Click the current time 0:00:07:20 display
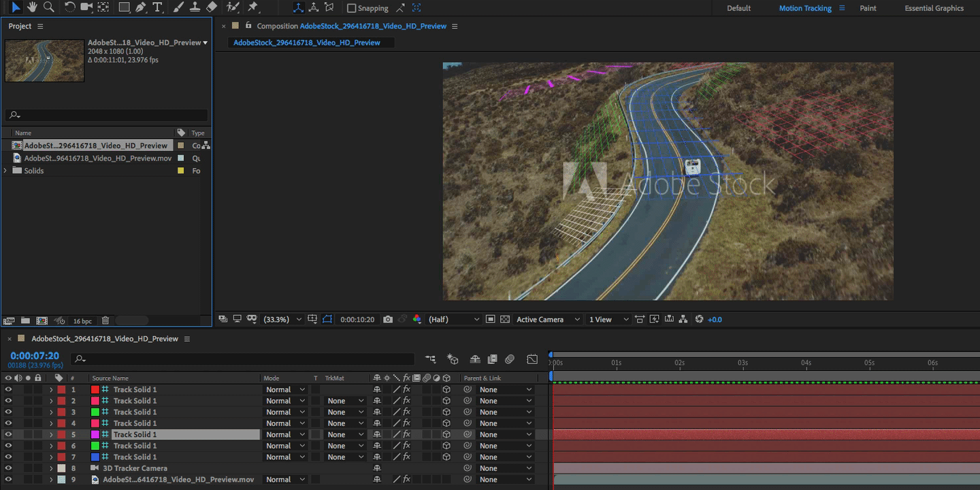Viewport: 980px width, 490px height. pos(35,356)
